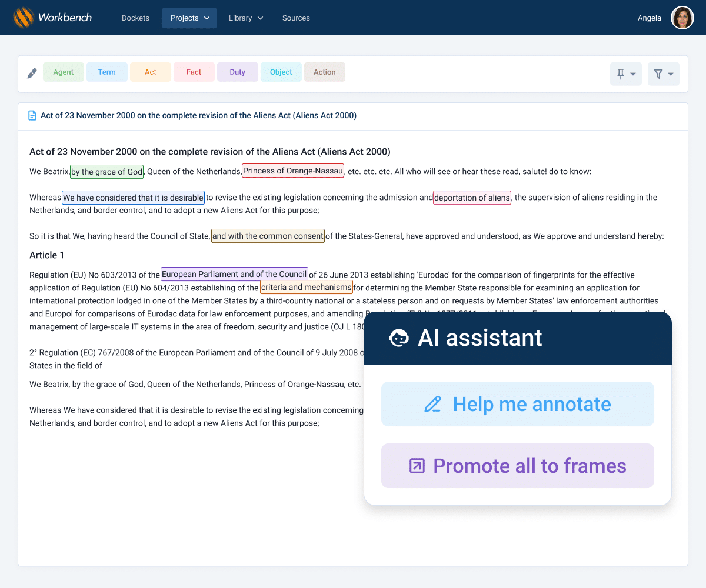706x588 pixels.
Task: Open the Dockets menu item
Action: pyautogui.click(x=135, y=18)
